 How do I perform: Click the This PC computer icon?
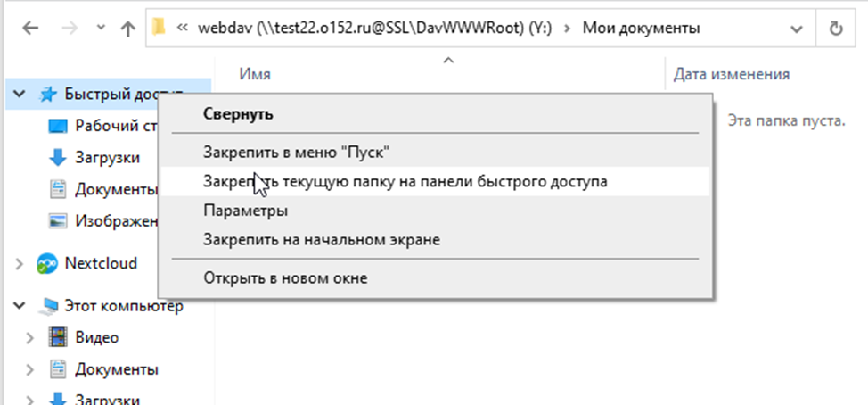(x=49, y=307)
